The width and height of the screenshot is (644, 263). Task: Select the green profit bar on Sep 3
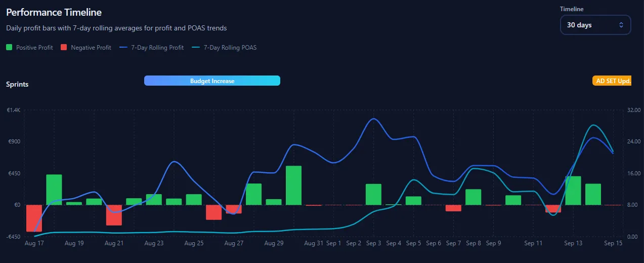coord(373,194)
